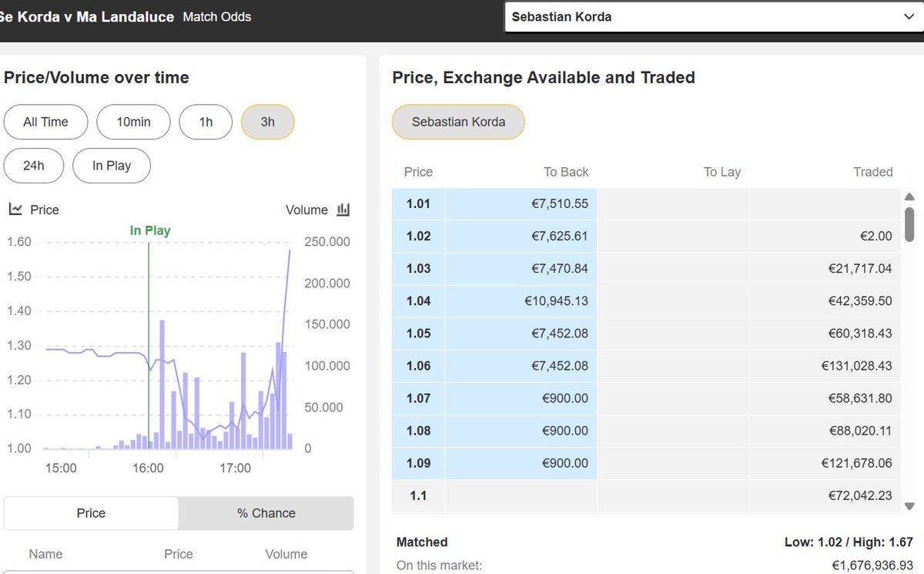Click the back offer €7,510.55 at 1.01

pos(520,203)
